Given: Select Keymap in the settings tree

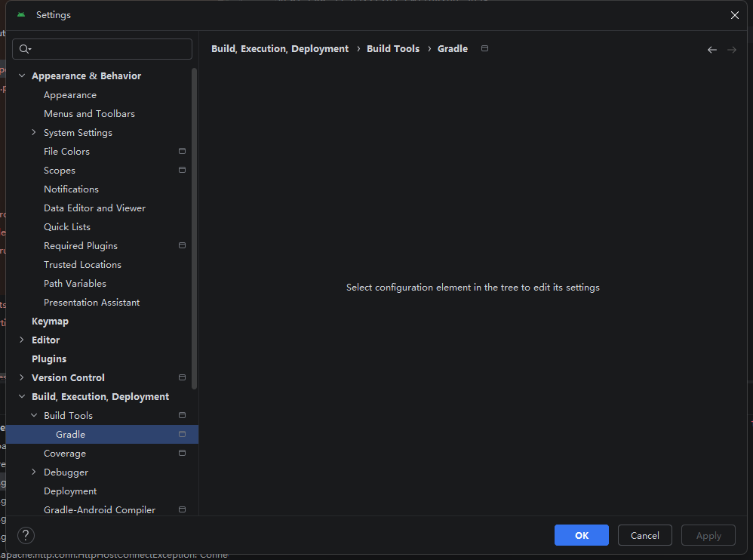Looking at the screenshot, I should [50, 322].
